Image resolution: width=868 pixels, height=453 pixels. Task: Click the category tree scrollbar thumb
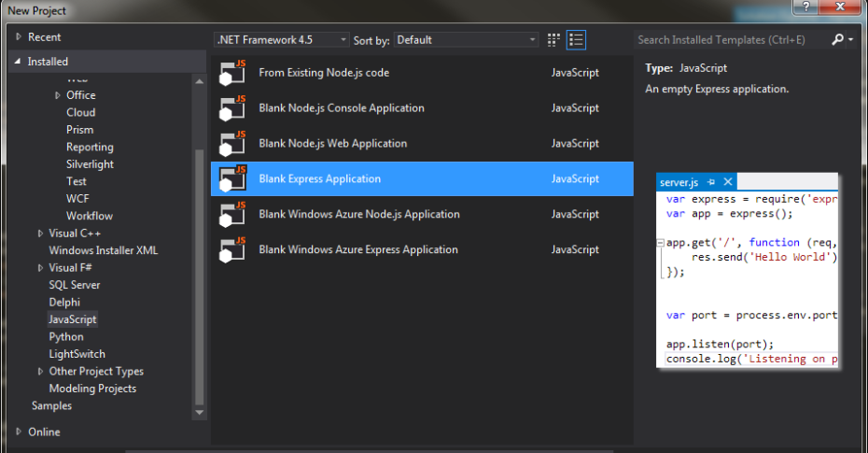point(200,277)
